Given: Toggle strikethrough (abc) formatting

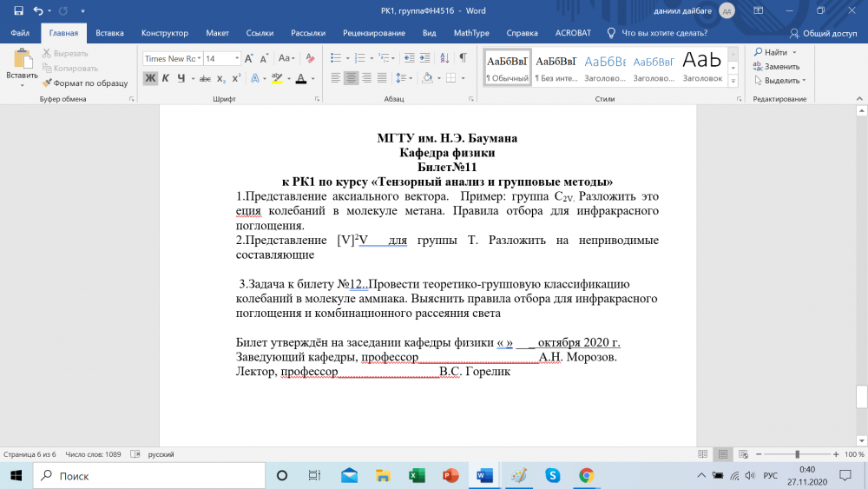Looking at the screenshot, I should coord(205,78).
